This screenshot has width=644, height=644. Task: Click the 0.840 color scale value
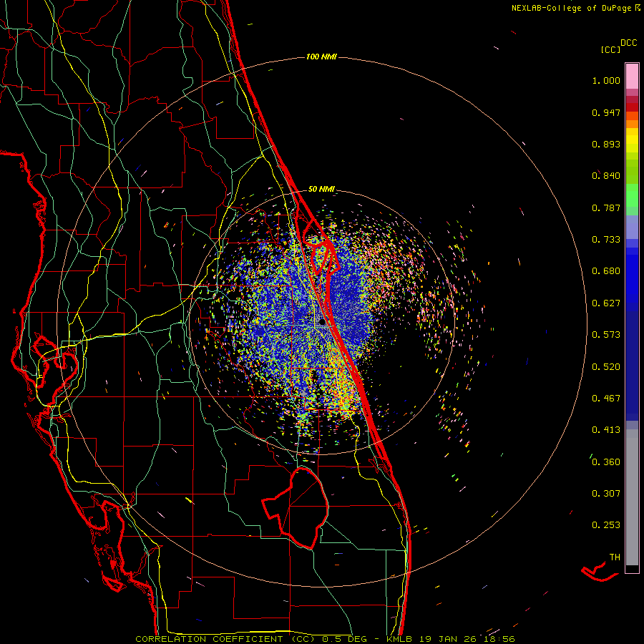(606, 176)
